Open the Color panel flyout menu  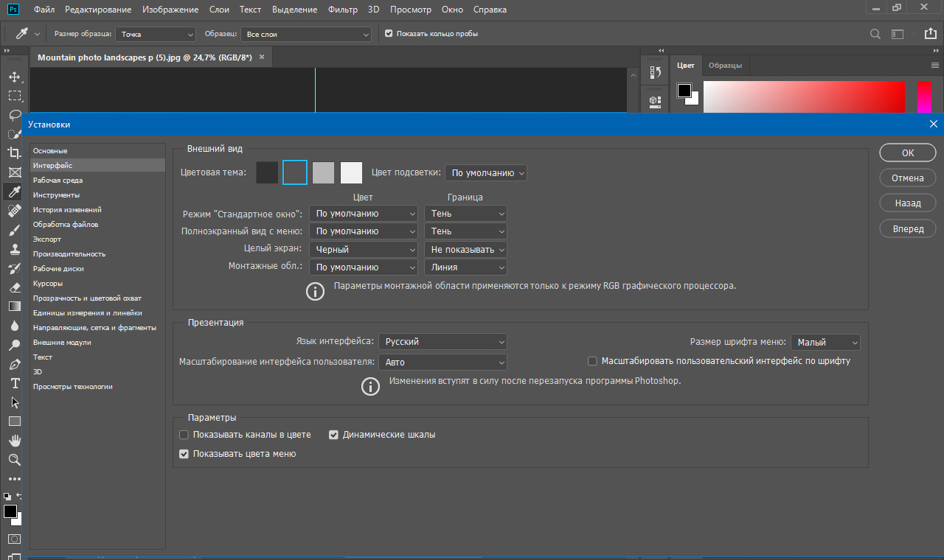934,65
